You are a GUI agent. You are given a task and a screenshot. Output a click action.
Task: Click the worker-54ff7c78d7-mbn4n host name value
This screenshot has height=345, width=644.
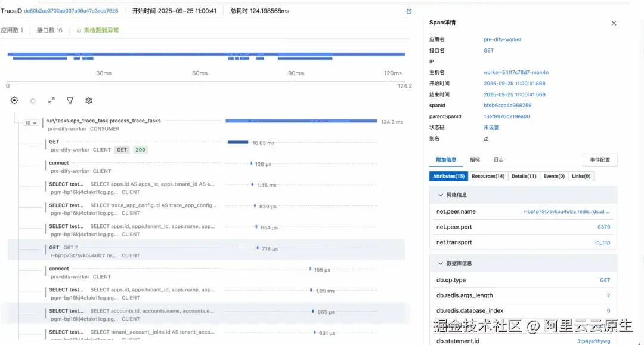coord(516,72)
